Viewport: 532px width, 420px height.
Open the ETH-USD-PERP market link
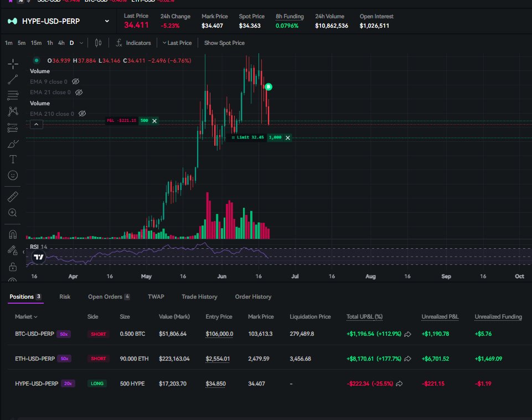(x=35, y=358)
